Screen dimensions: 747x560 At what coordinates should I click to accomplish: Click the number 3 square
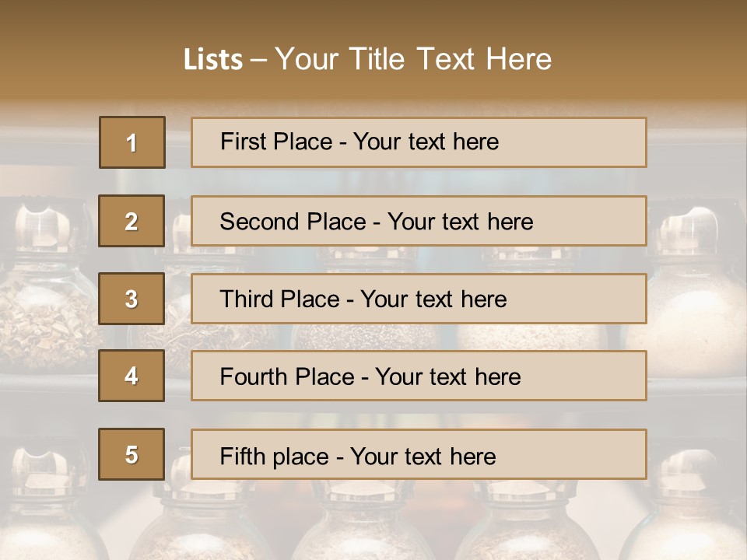[132, 299]
